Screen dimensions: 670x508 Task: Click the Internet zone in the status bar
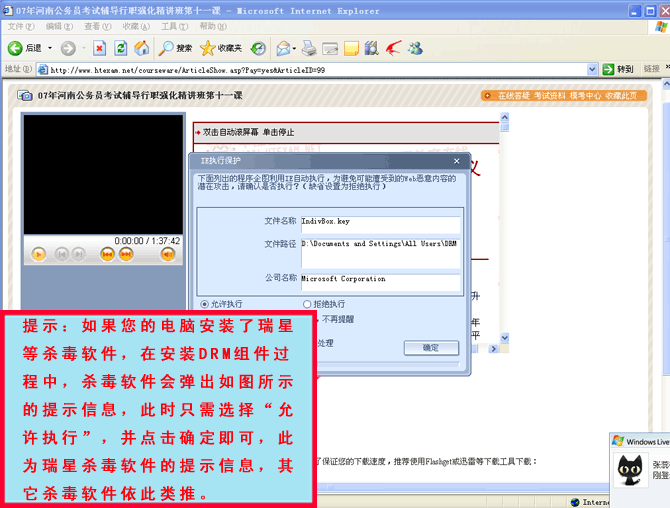590,502
